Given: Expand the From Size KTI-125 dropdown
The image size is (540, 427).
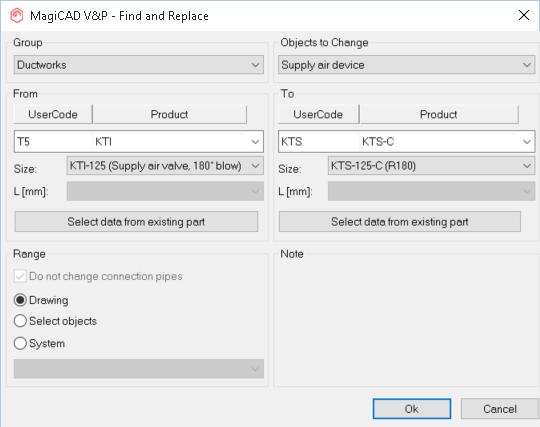Looking at the screenshot, I should [x=165, y=166].
